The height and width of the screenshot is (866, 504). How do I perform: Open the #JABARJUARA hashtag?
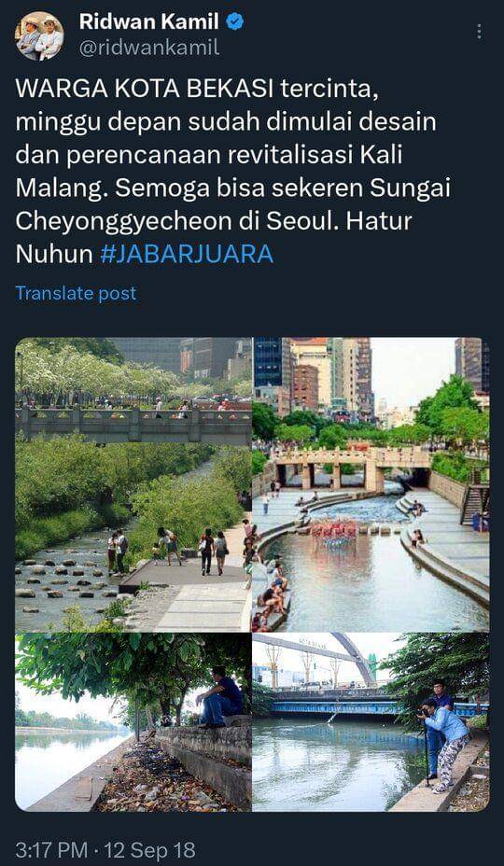tap(187, 254)
